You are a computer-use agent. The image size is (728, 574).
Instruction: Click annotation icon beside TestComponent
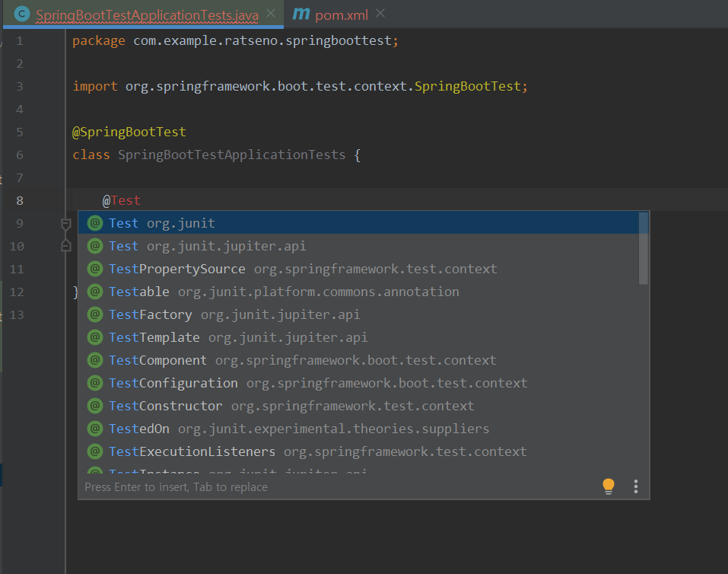tap(95, 360)
